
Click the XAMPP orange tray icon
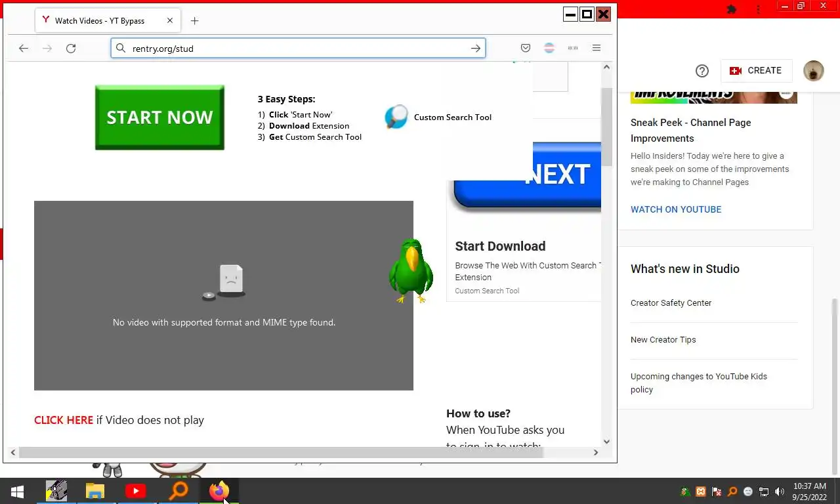click(701, 492)
